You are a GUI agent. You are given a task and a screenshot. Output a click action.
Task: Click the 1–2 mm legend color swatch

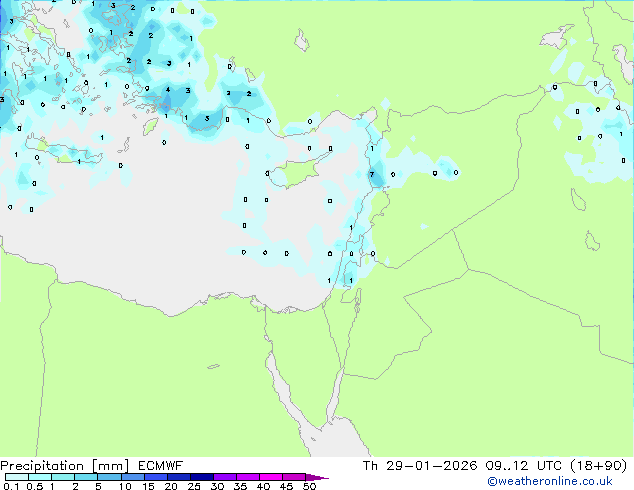63,477
